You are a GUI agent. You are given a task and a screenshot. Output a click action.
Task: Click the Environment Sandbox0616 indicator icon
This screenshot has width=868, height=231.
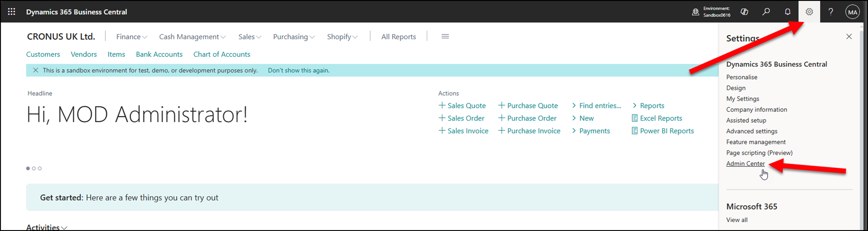[696, 12]
